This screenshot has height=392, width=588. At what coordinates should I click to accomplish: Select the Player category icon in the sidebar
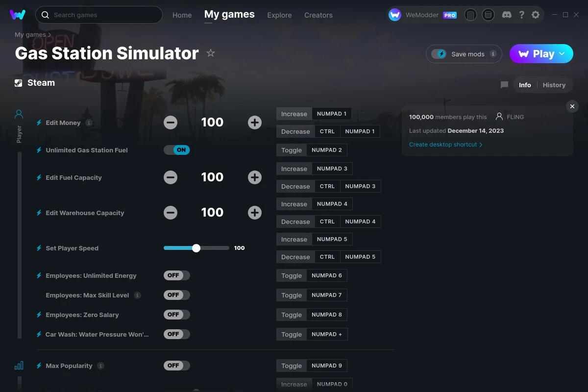[x=19, y=114]
